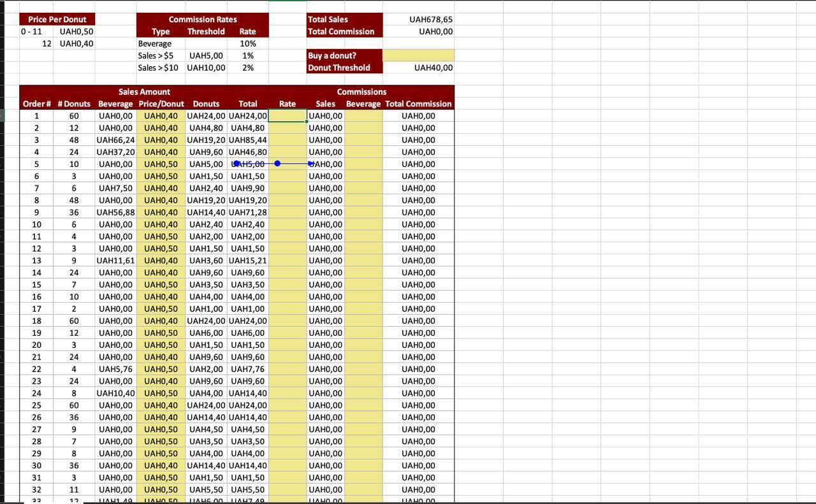Image resolution: width=816 pixels, height=504 pixels.
Task: Click the beverage amount UAH66,24 cell
Action: click(115, 140)
